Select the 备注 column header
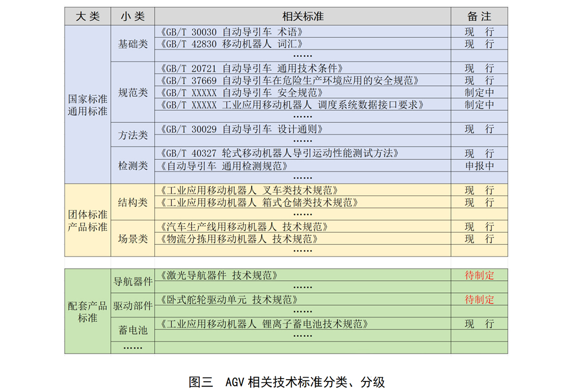The height and width of the screenshot is (392, 575). click(x=479, y=17)
